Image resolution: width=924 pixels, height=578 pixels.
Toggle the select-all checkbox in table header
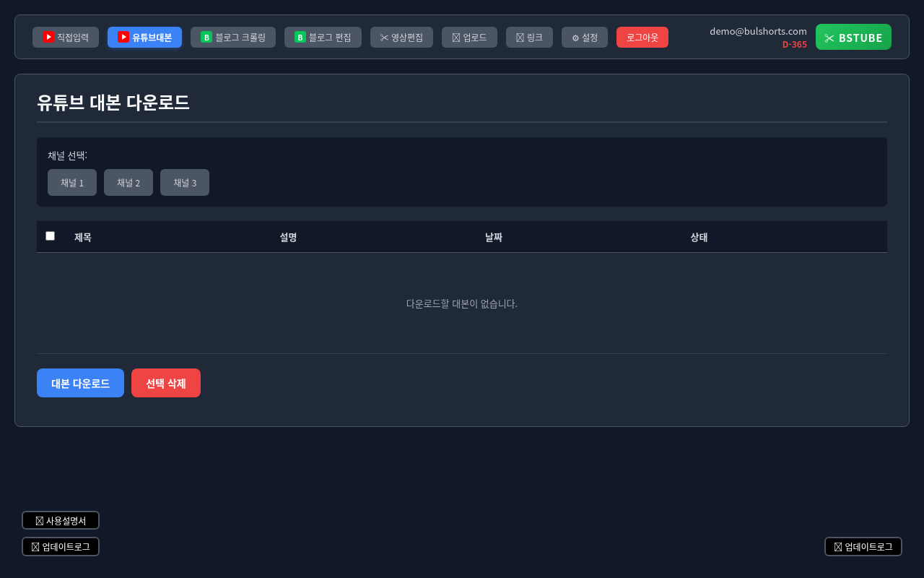50,236
